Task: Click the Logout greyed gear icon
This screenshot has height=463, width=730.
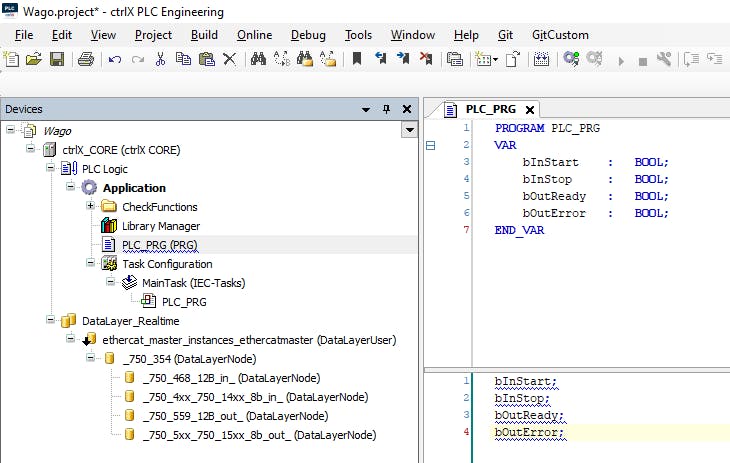Action: click(594, 59)
